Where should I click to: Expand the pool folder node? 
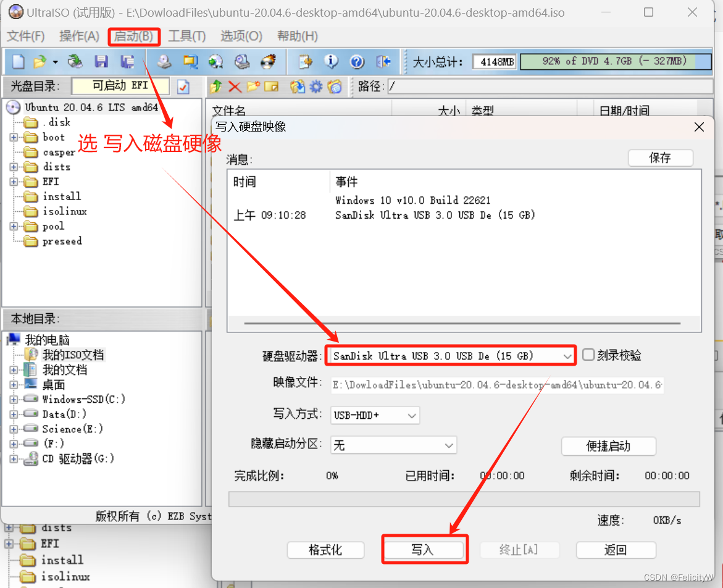(14, 227)
